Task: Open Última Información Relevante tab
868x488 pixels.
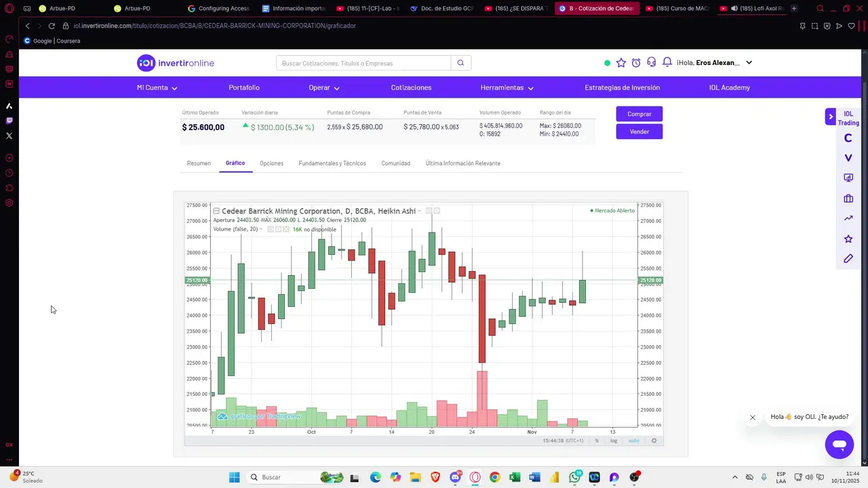Action: [x=463, y=163]
